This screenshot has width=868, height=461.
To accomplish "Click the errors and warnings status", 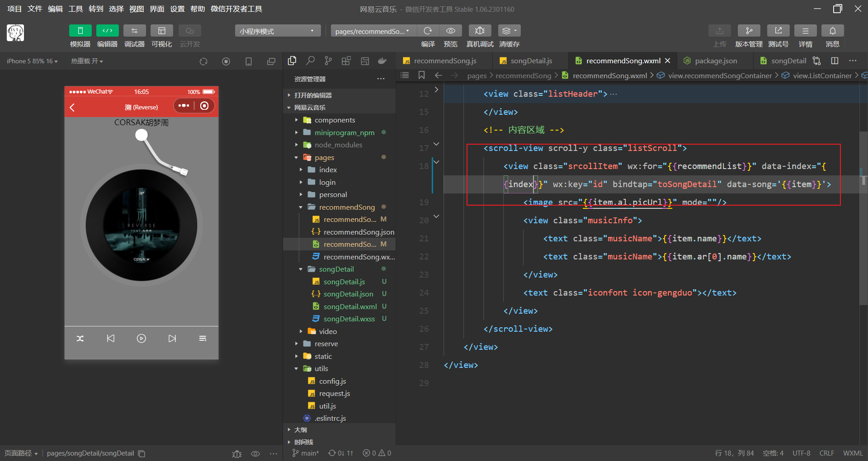I will point(377,453).
